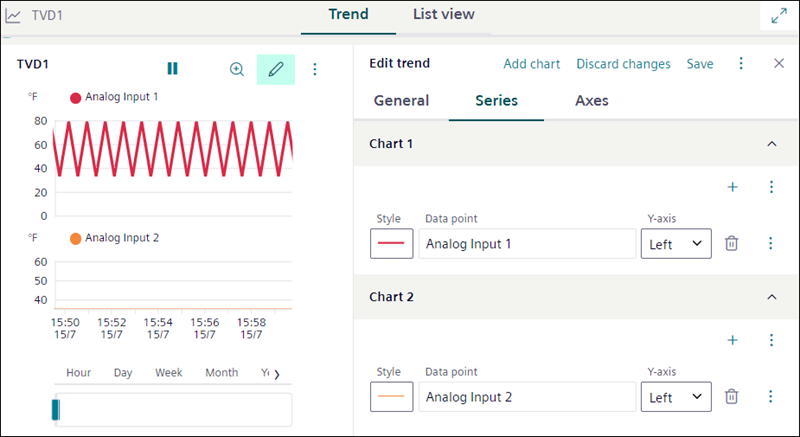Delete the Analog Input 2 series
800x437 pixels.
tap(732, 397)
